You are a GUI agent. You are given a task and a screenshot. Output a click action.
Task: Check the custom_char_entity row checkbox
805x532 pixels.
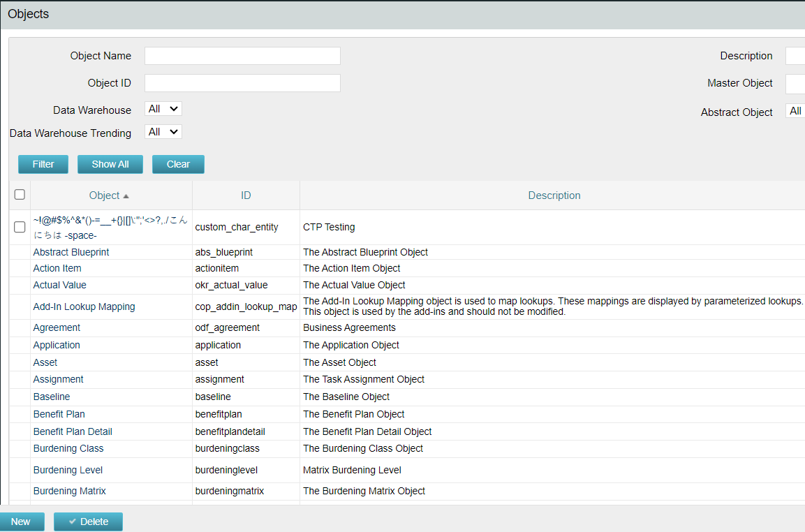point(20,227)
